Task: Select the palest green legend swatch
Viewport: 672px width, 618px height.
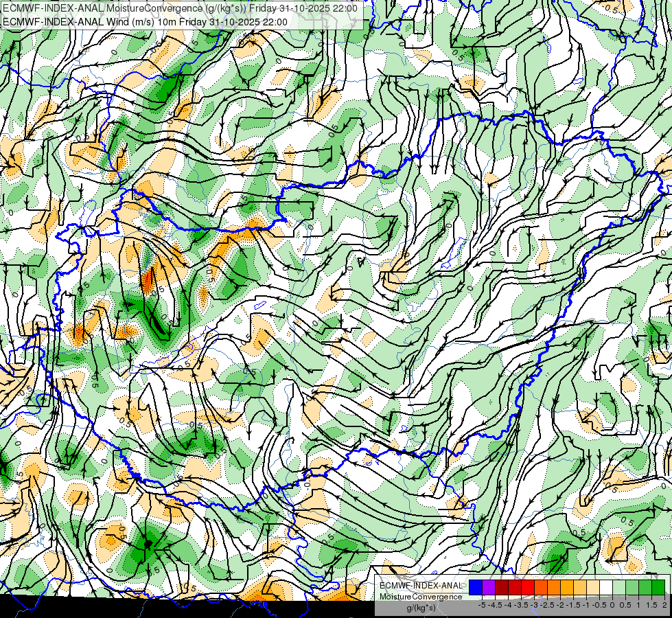Action: point(619,587)
